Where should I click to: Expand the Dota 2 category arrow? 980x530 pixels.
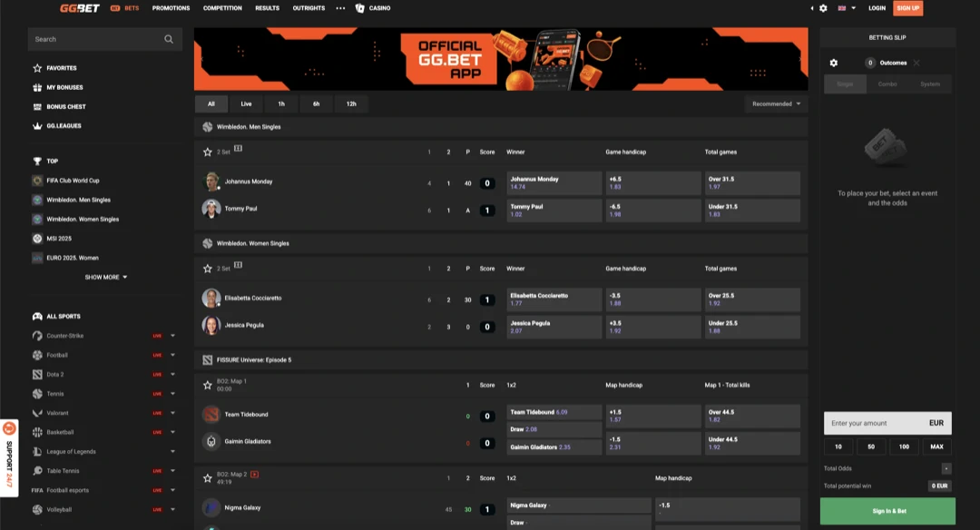pos(172,375)
